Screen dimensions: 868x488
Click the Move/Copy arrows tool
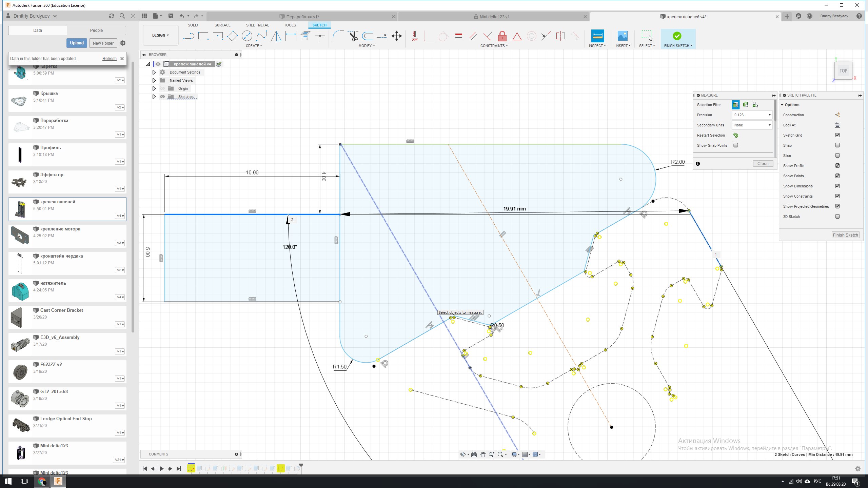tap(396, 36)
